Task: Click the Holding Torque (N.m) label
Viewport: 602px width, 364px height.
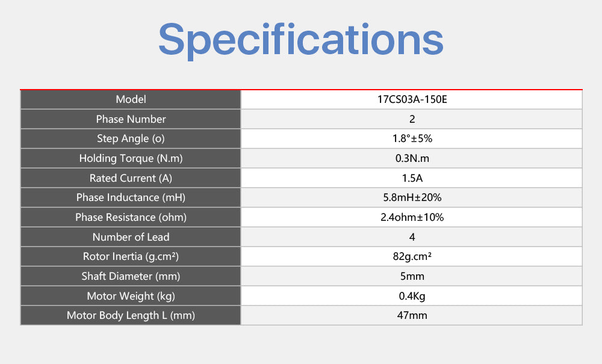Action: pyautogui.click(x=131, y=158)
